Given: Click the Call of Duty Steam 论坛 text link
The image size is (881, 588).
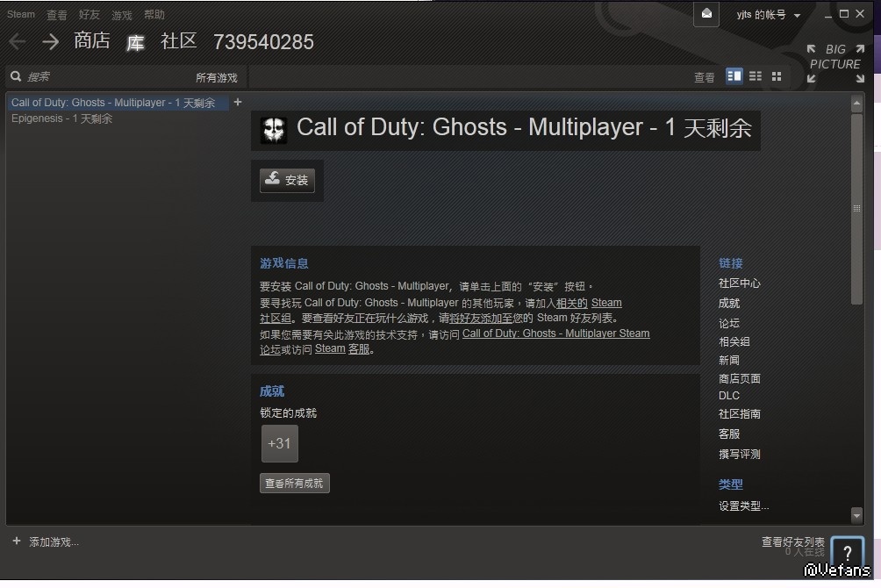Looking at the screenshot, I should pos(555,333).
